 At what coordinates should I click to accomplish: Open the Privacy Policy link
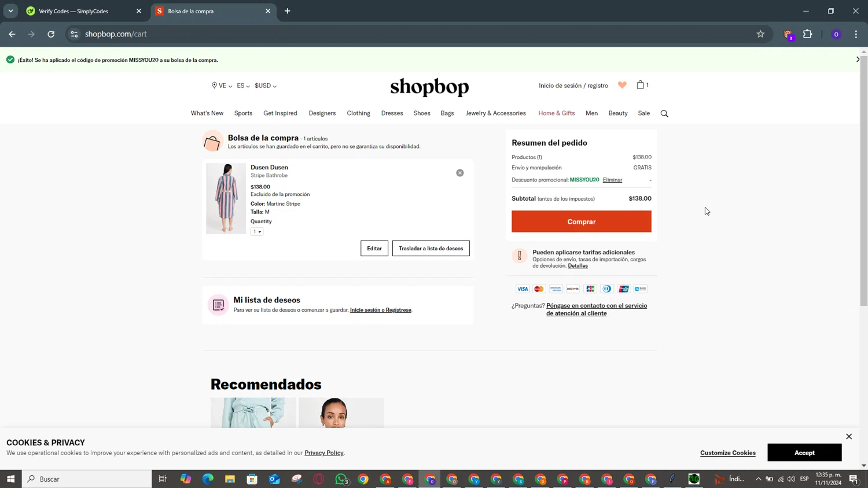(324, 453)
